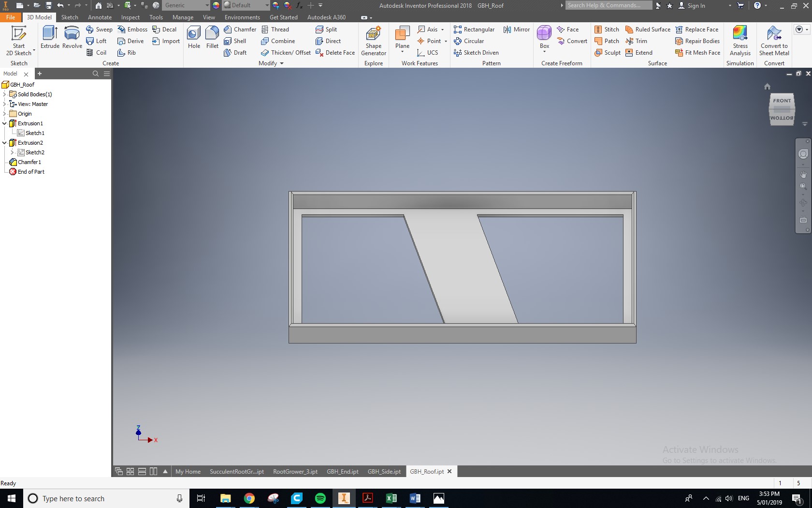Launch Stress Analysis
The height and width of the screenshot is (508, 812).
(740, 41)
